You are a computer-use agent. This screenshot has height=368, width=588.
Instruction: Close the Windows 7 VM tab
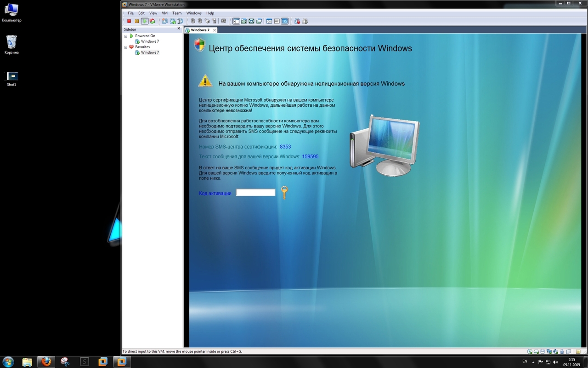coord(215,30)
